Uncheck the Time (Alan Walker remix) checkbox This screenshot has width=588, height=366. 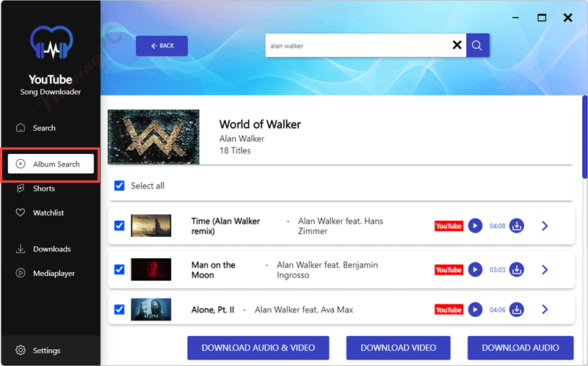[x=119, y=225]
